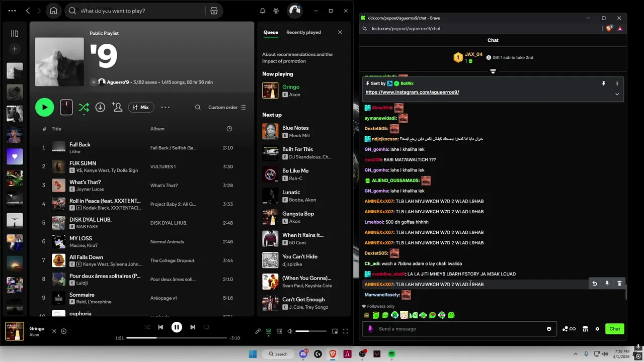Click the pin icon on BotRix pinned message
Screen dimensions: 644x362
tap(604, 83)
